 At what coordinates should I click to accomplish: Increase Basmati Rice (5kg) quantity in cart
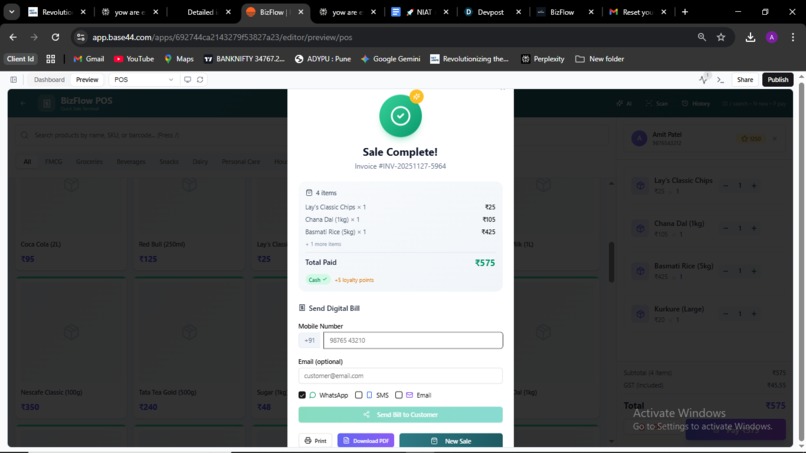pyautogui.click(x=754, y=271)
